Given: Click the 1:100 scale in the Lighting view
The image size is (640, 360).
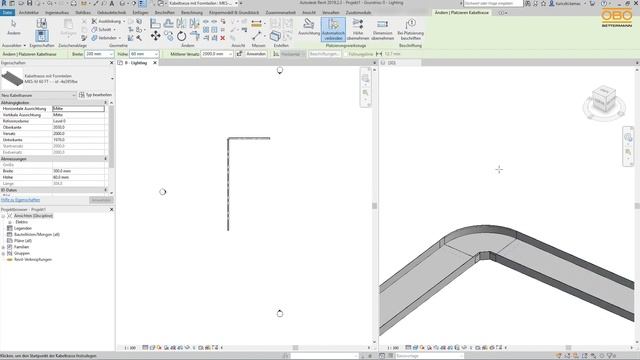Looking at the screenshot, I should 130,348.
